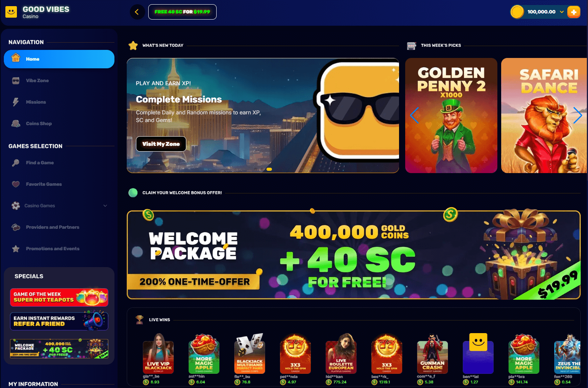Image resolution: width=588 pixels, height=388 pixels.
Task: Expand the Casino Games submenu chevron
Action: pyautogui.click(x=105, y=206)
